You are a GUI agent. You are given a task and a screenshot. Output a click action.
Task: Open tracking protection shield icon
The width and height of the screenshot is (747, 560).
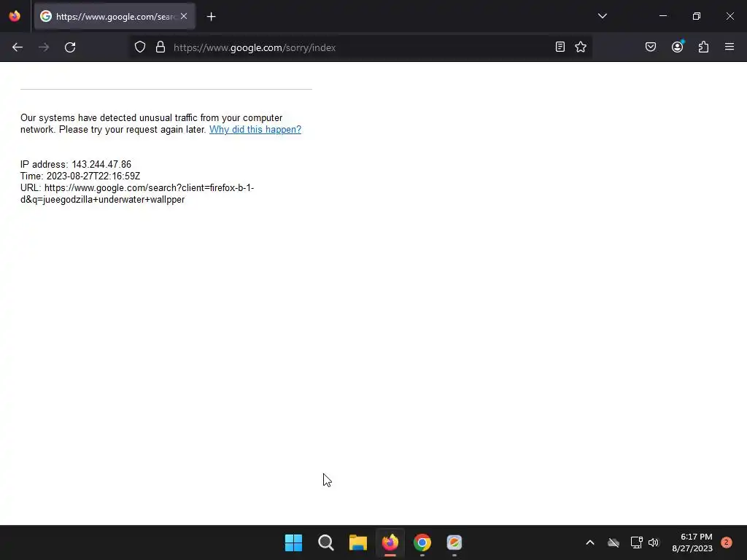[139, 47]
